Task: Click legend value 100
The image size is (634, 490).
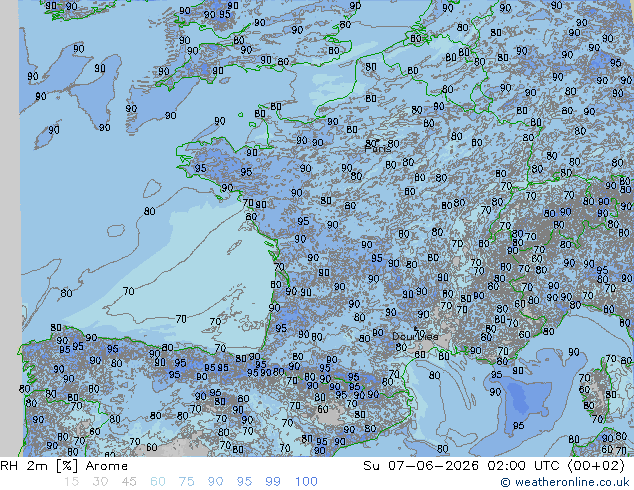Action: coord(306,482)
